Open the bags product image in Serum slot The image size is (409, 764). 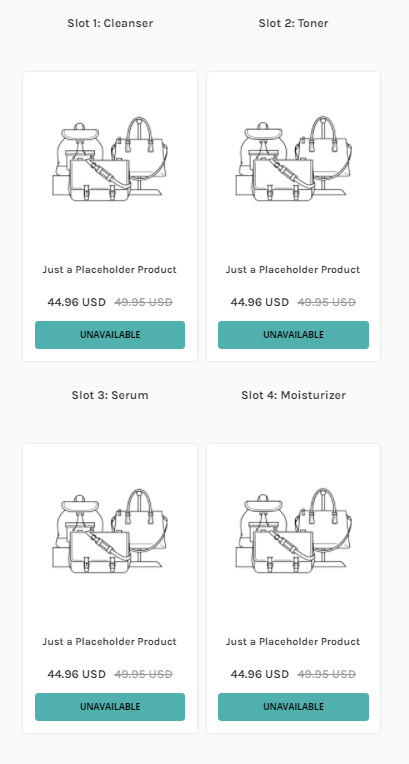point(110,531)
